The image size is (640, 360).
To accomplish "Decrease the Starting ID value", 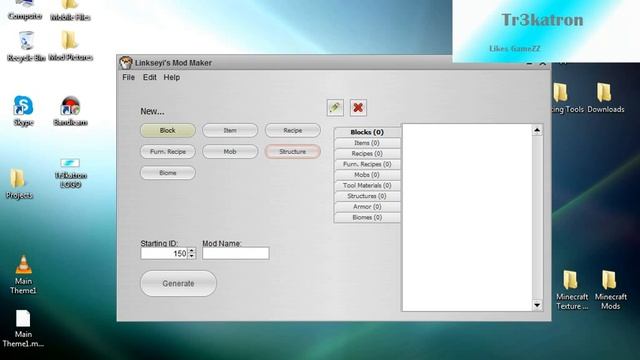I will (x=192, y=256).
